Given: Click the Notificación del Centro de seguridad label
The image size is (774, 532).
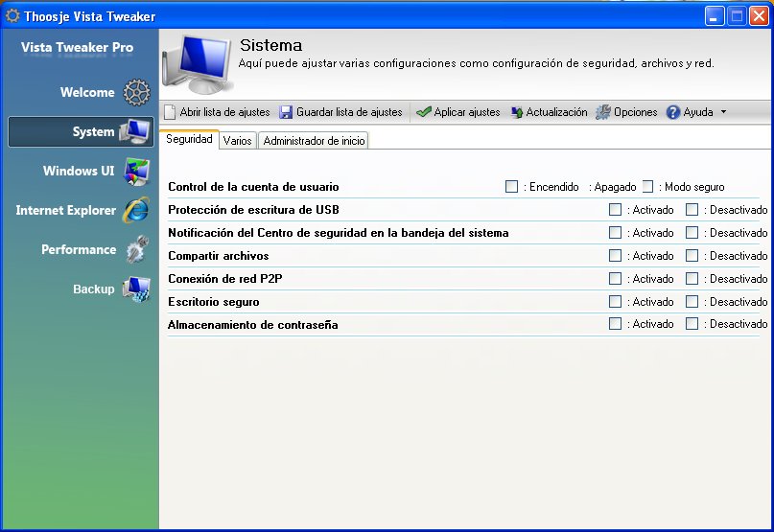Looking at the screenshot, I should [339, 232].
